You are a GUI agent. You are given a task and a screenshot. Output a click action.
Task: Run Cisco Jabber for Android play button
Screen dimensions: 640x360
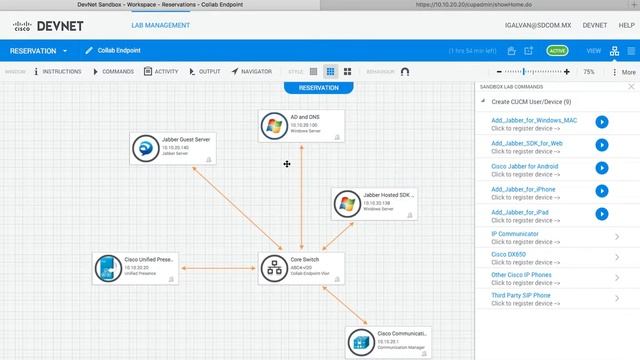click(602, 168)
